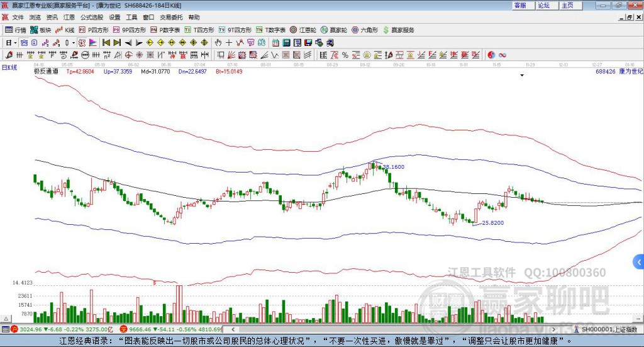Open the 浏览 menu
The width and height of the screenshot is (644, 347).
(x=35, y=17)
